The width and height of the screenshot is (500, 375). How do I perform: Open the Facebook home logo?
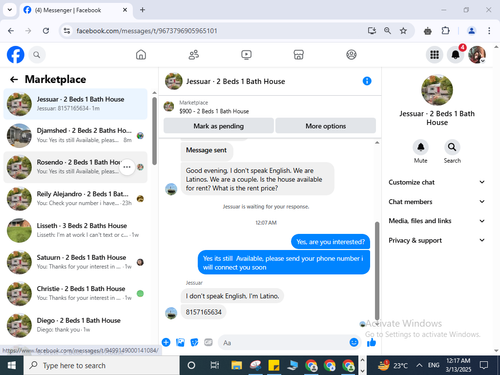pyautogui.click(x=16, y=55)
